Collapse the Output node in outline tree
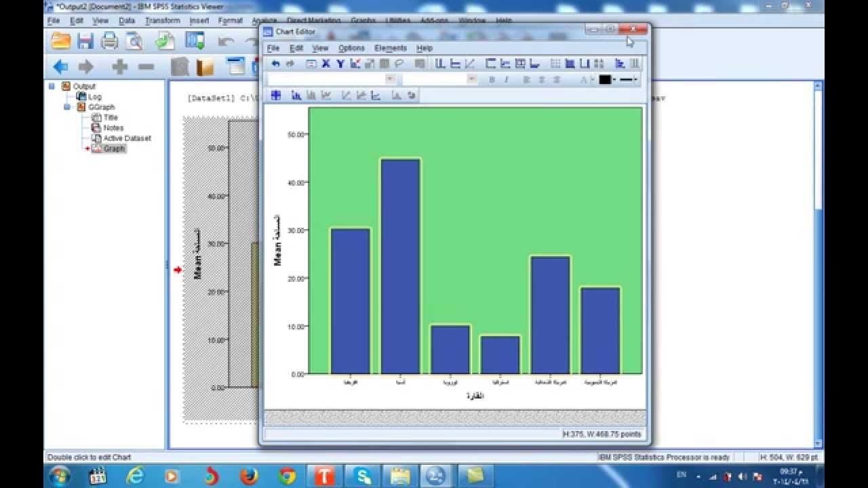Image resolution: width=868 pixels, height=488 pixels. click(x=52, y=86)
